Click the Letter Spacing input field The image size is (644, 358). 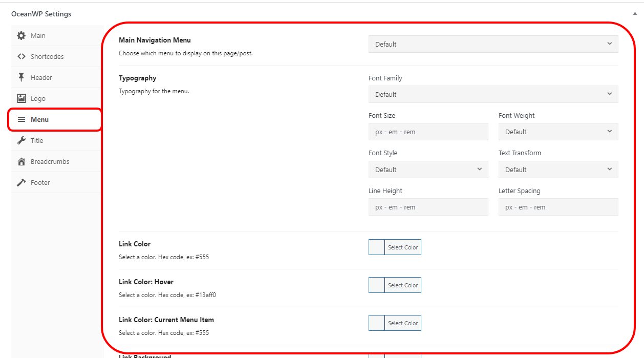coord(558,207)
